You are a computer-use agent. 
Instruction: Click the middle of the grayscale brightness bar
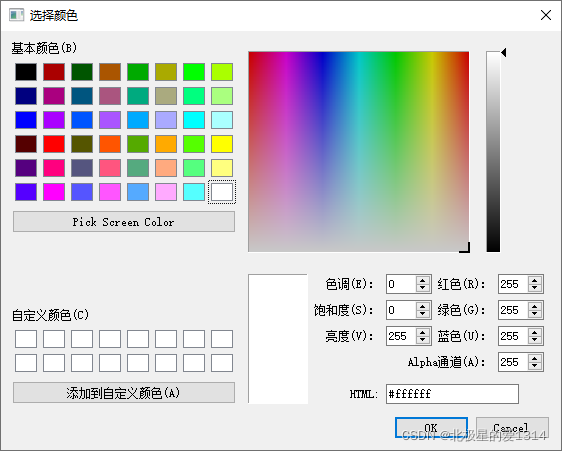[493, 152]
